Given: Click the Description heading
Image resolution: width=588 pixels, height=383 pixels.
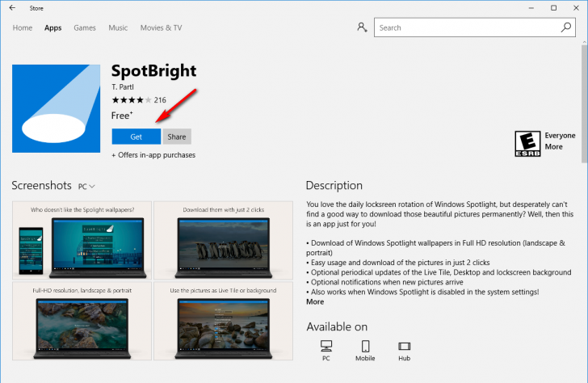Looking at the screenshot, I should coord(334,185).
